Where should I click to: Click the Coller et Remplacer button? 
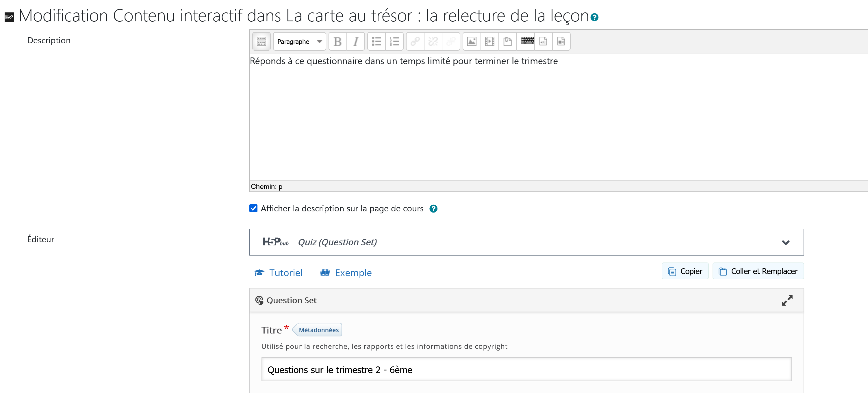pyautogui.click(x=758, y=271)
